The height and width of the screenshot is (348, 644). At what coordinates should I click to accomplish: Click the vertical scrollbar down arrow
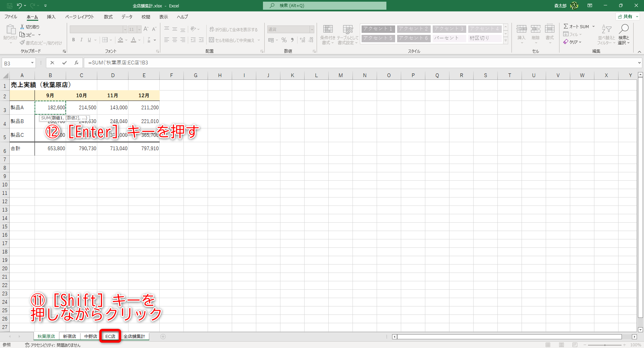tap(640, 330)
